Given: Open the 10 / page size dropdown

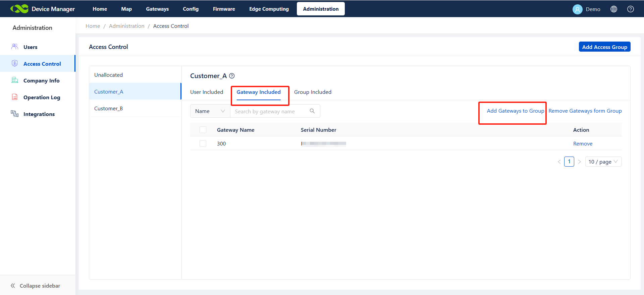Looking at the screenshot, I should click(x=603, y=162).
